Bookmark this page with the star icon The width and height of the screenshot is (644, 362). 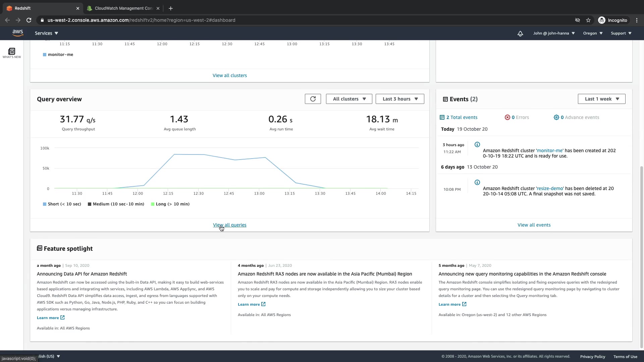click(588, 20)
